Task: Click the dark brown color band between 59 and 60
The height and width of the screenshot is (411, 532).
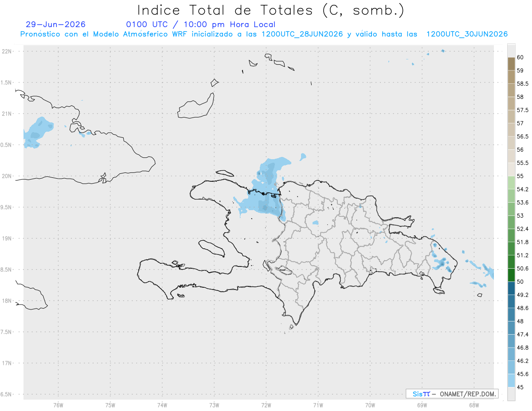Action: pyautogui.click(x=511, y=64)
